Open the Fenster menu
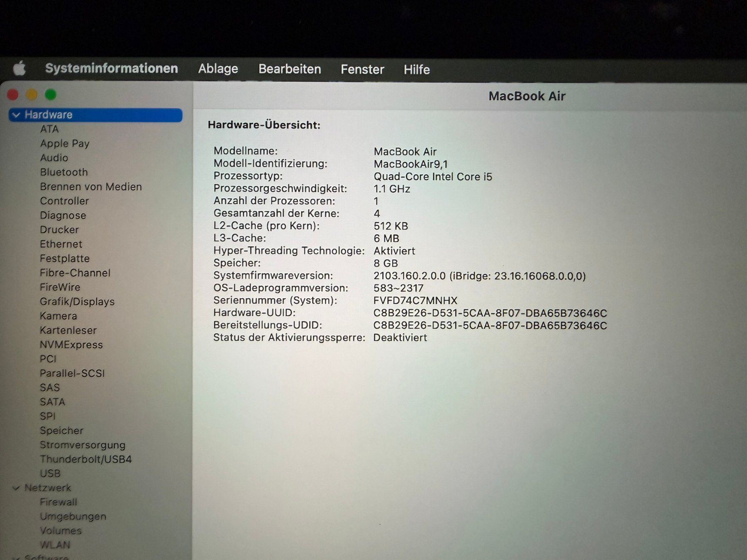747x560 pixels. click(x=362, y=69)
